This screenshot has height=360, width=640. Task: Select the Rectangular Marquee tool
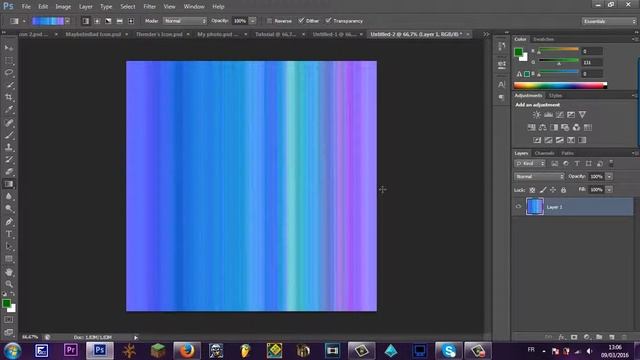click(x=9, y=60)
